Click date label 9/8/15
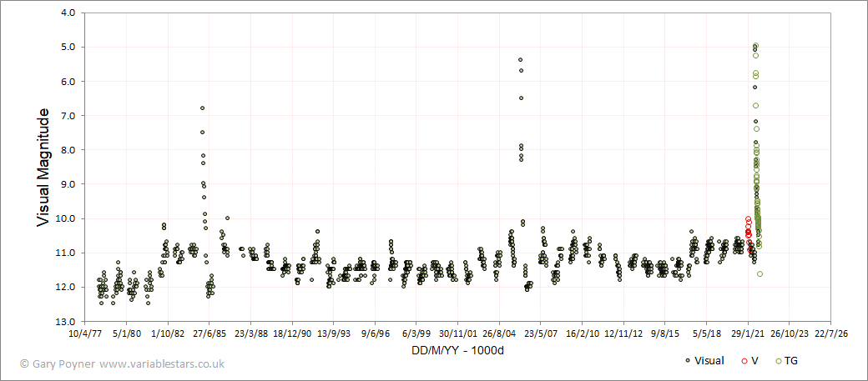This screenshot has height=381, width=868. click(x=665, y=334)
